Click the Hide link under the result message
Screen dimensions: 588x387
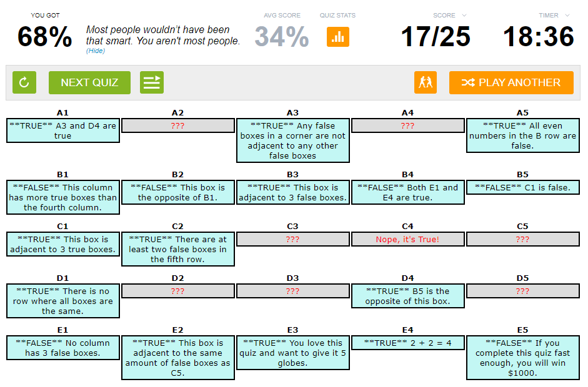(x=96, y=51)
